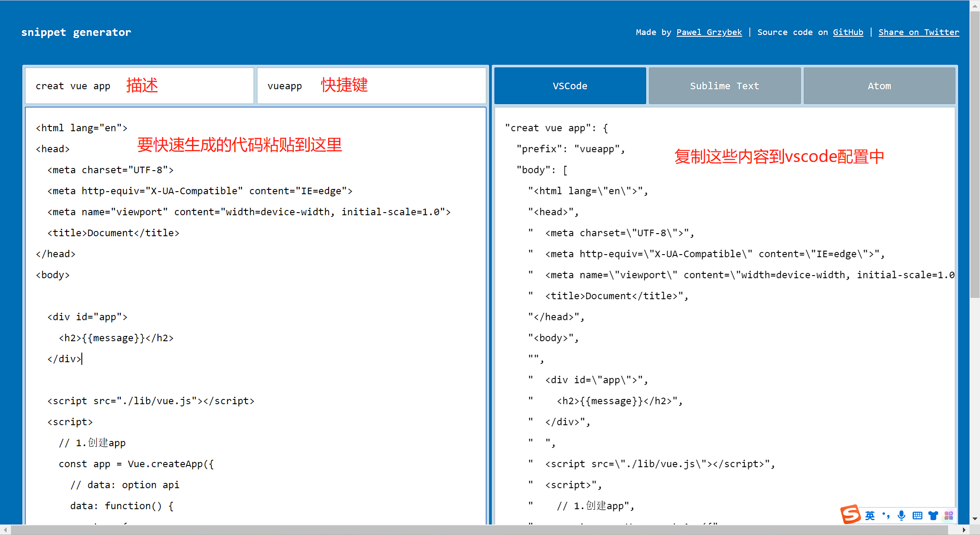This screenshot has width=980, height=535.
Task: Click Share on Twitter link
Action: tap(918, 32)
